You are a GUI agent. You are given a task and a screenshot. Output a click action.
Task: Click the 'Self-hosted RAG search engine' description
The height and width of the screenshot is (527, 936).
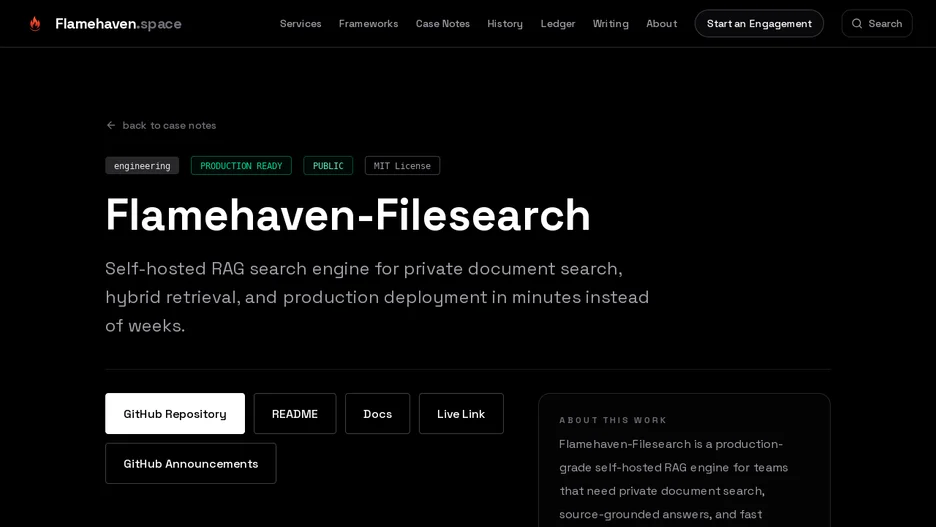(x=377, y=297)
